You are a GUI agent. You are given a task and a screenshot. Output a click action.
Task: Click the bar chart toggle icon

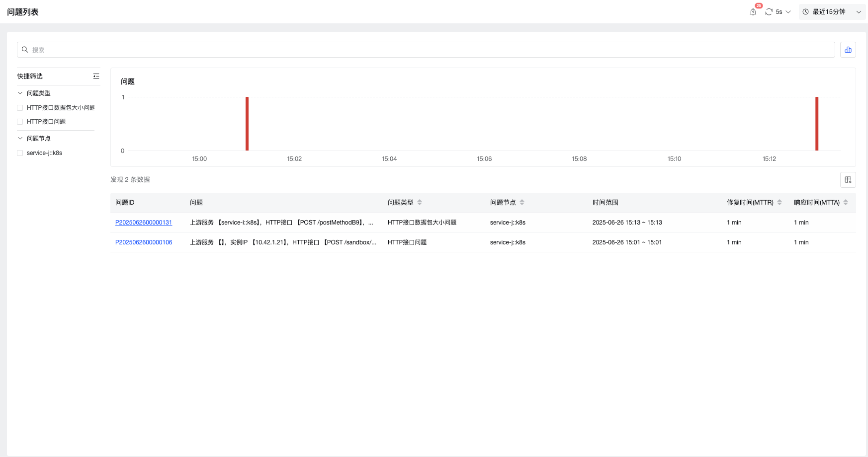pos(848,50)
